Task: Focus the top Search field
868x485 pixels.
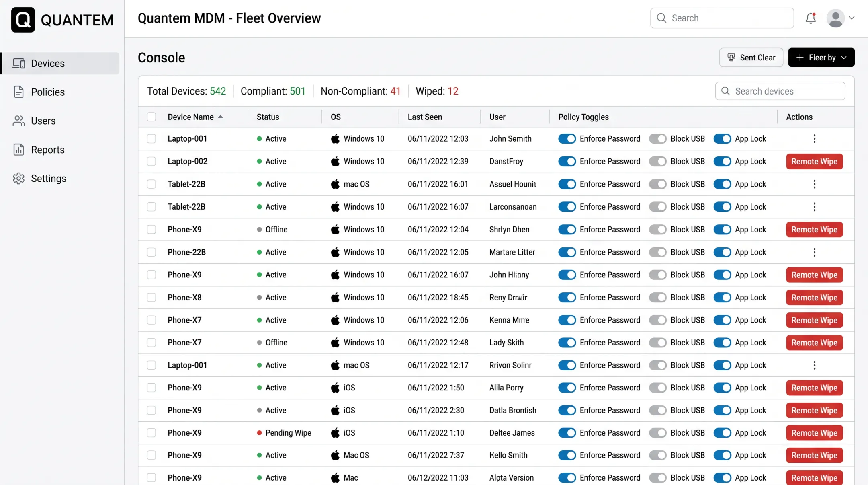Action: 722,18
